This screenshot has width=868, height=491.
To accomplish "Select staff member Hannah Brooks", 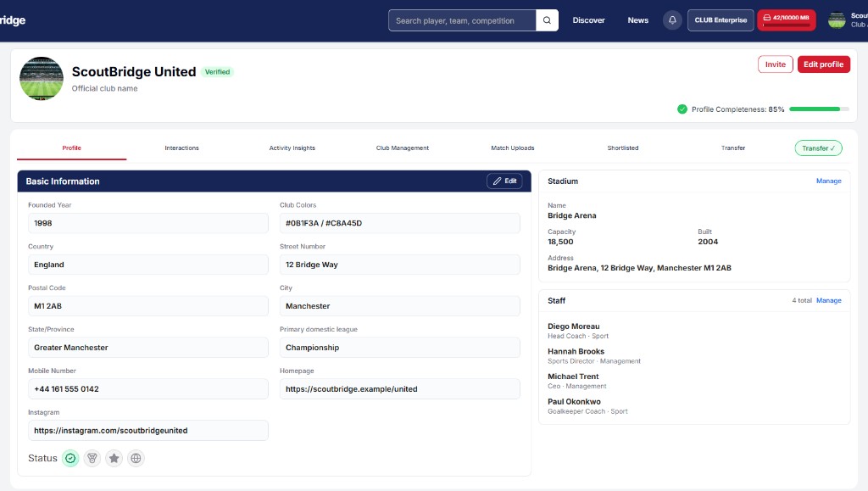I will (x=576, y=352).
